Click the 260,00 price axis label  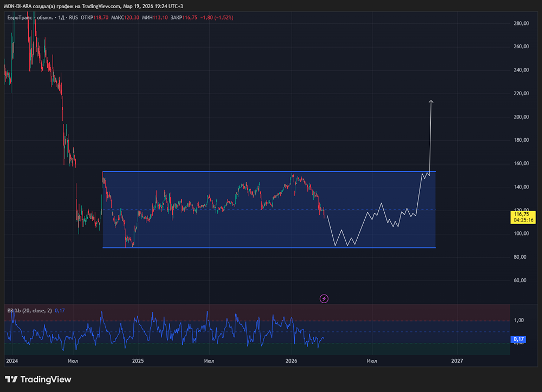(x=521, y=46)
